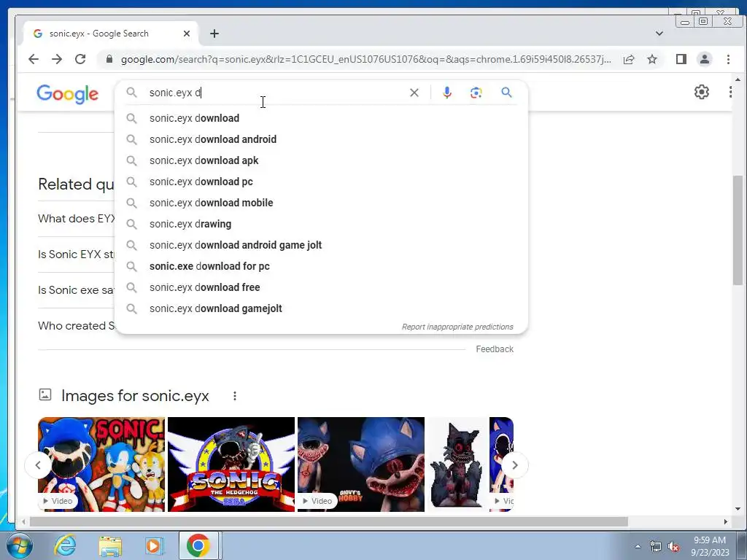The width and height of the screenshot is (747, 560).
Task: Click Chrome icon in taskbar
Action: click(198, 545)
